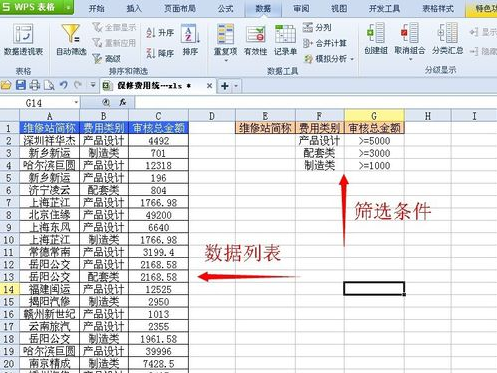Image resolution: width=497 pixels, height=373 pixels.
Task: Click the redo arrow icon
Action: point(78,86)
